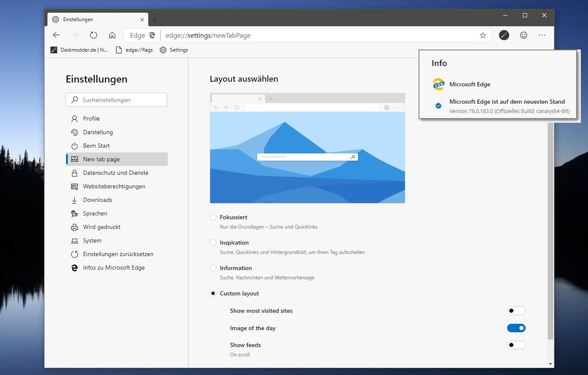Screen dimensions: 588x375
Task: Select the Fokussiert layout option
Action: (213, 217)
